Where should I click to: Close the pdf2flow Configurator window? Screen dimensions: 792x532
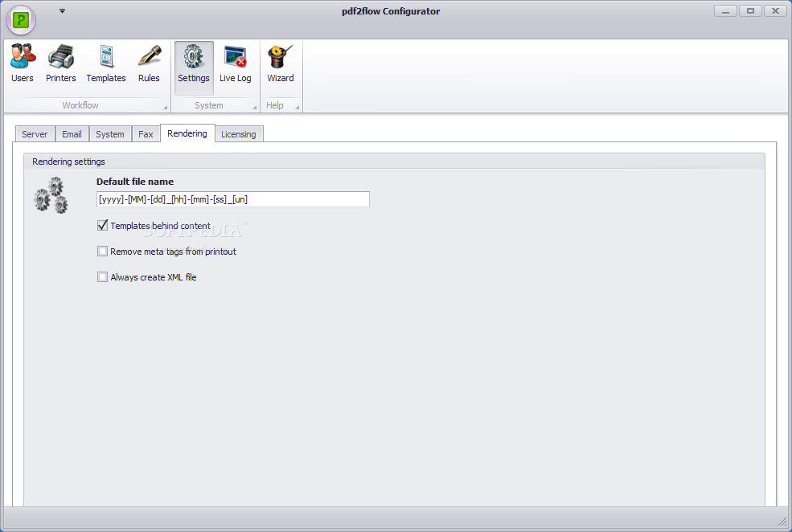pyautogui.click(x=775, y=10)
